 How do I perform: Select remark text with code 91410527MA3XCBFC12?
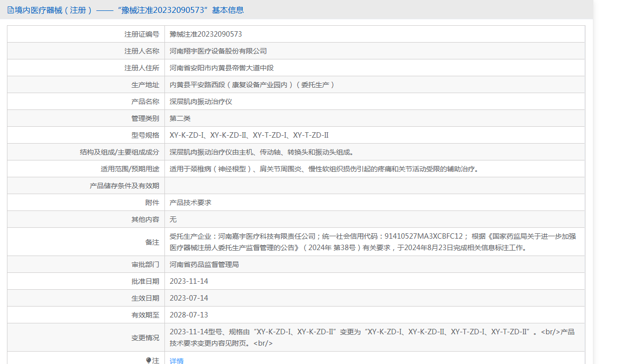click(373, 242)
